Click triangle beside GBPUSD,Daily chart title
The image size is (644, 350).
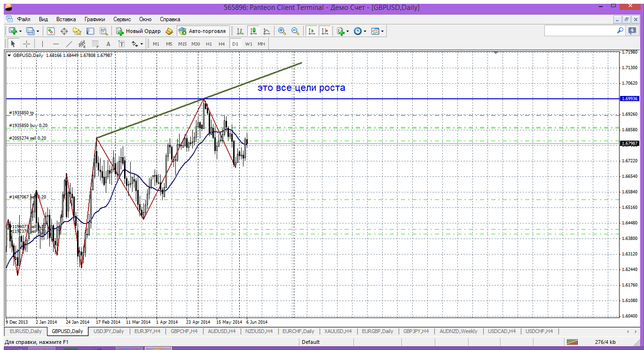pos(9,55)
